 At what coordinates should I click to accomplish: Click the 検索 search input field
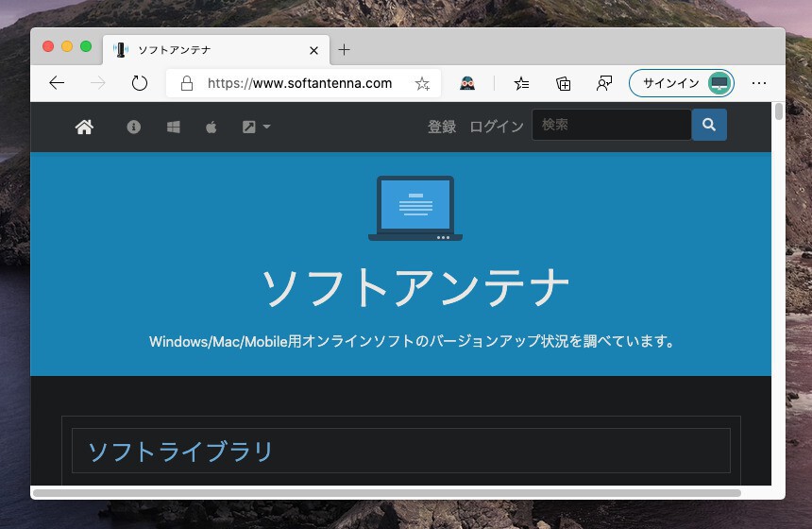[x=611, y=125]
